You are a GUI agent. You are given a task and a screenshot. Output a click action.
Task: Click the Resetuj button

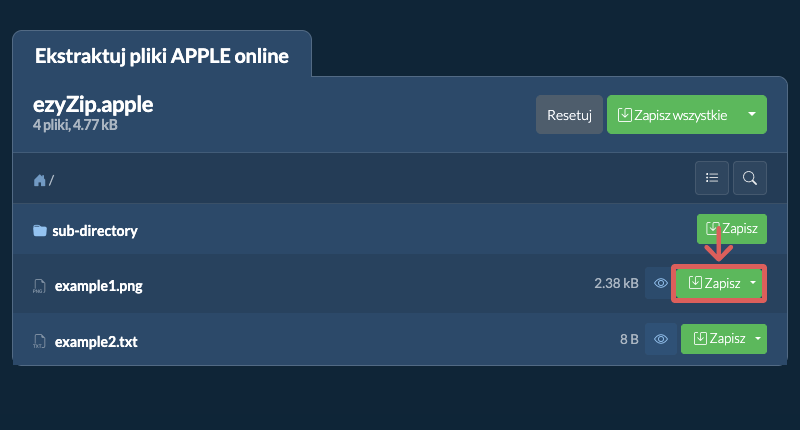(569, 115)
